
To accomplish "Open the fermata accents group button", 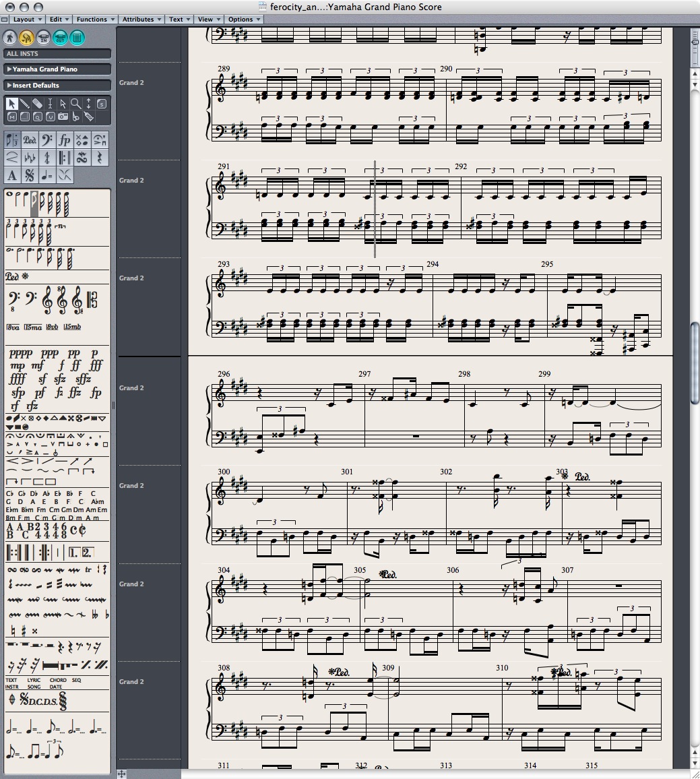I will (99, 140).
